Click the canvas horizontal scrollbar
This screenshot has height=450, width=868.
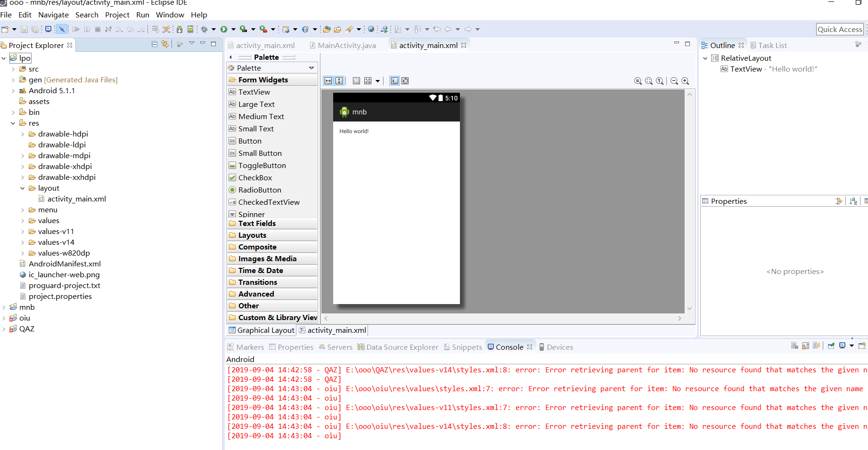[502, 319]
